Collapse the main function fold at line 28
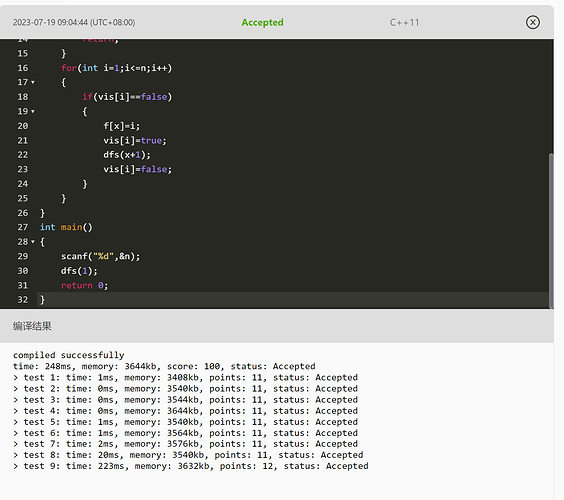Image resolution: width=564 pixels, height=500 pixels. (33, 242)
